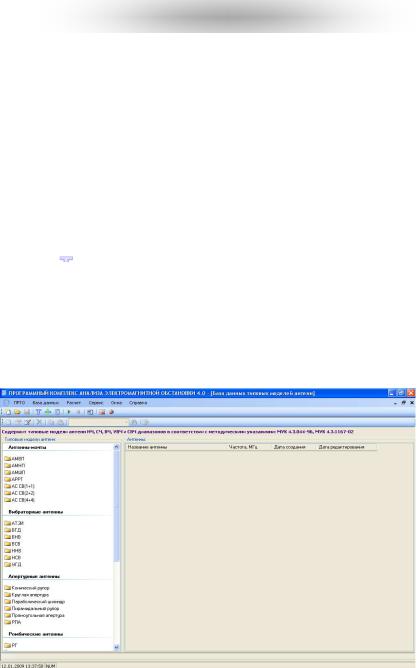Select the АРРТ antenna folder
The image size is (420, 668).
click(14, 479)
